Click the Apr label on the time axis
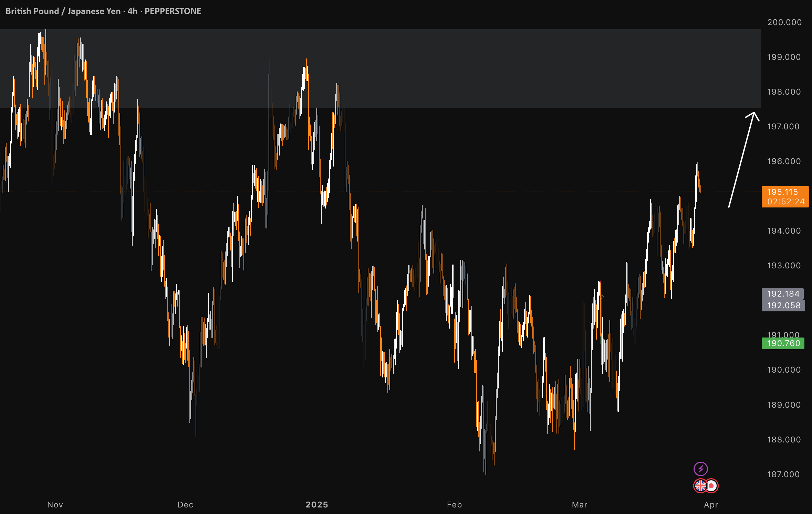 711,505
